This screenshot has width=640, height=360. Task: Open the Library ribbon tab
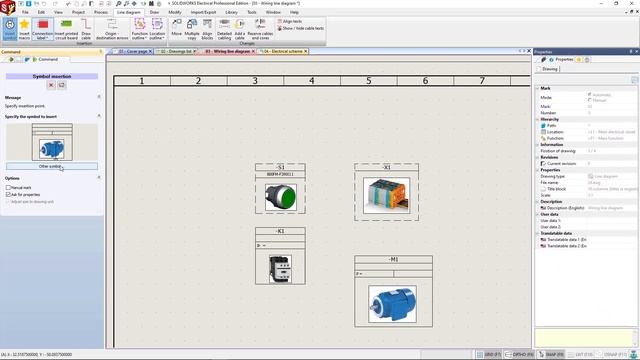231,12
